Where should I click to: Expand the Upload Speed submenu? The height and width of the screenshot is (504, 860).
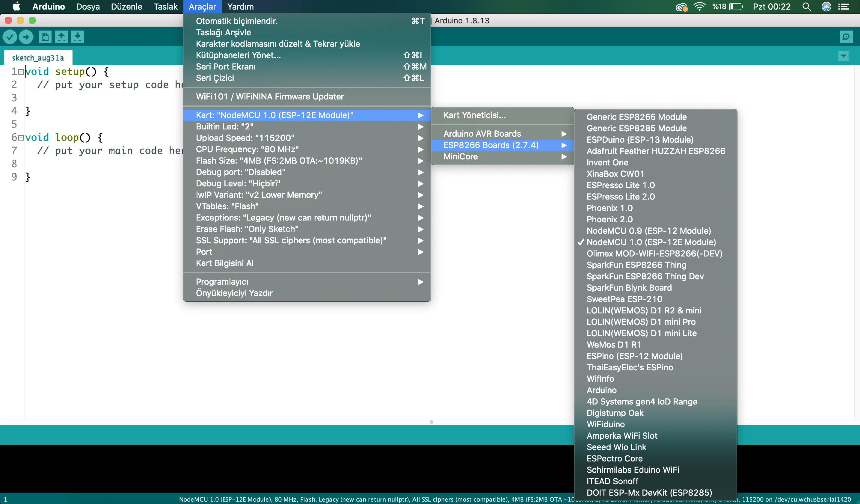(x=307, y=138)
